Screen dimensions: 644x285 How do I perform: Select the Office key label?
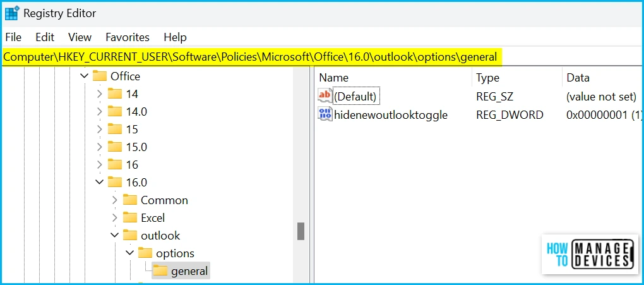pos(125,76)
